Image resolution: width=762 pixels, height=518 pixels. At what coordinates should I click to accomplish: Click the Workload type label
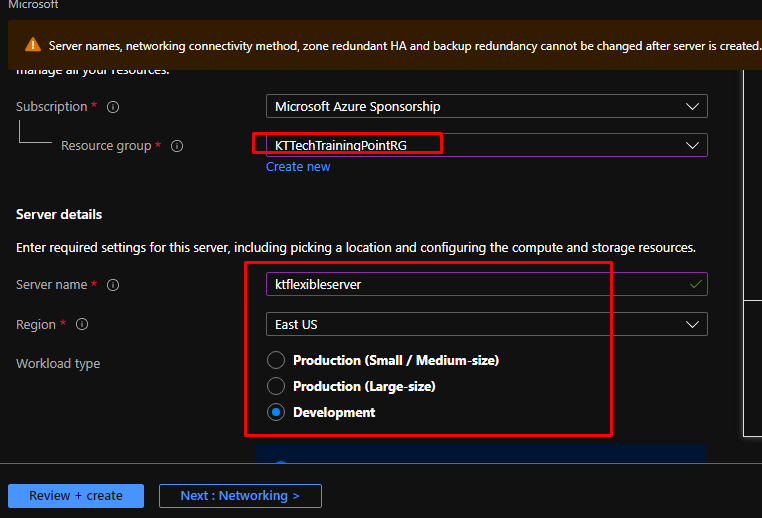point(58,364)
